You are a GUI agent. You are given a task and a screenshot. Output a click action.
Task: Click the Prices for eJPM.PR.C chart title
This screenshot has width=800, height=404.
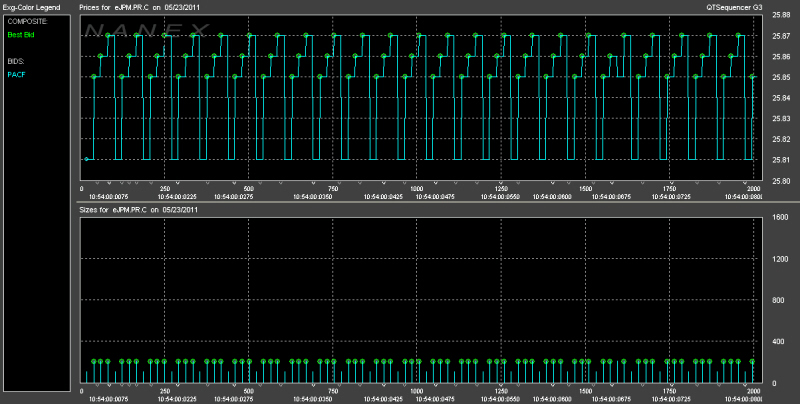(139, 7)
